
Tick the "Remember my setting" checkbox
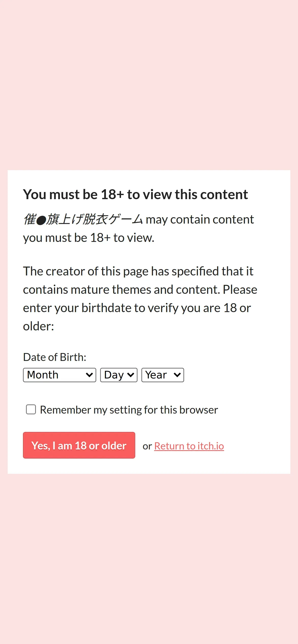pos(31,409)
